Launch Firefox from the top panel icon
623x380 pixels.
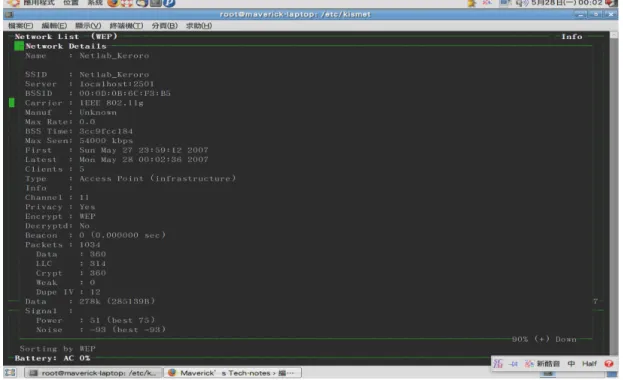(x=113, y=3)
